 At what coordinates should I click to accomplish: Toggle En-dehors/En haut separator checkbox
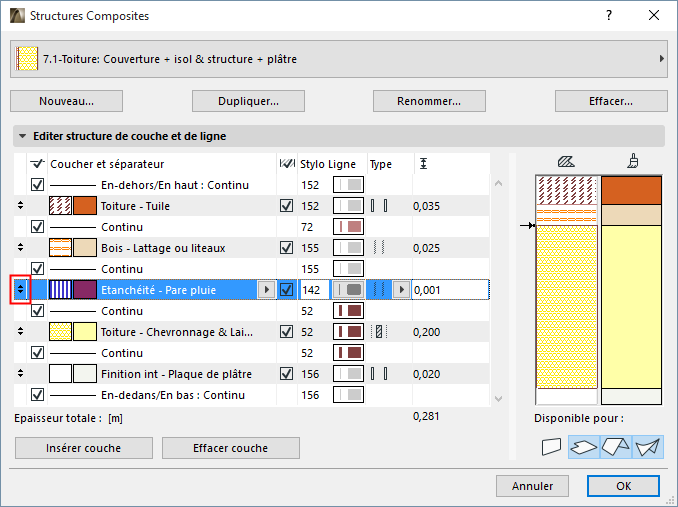coord(37,185)
